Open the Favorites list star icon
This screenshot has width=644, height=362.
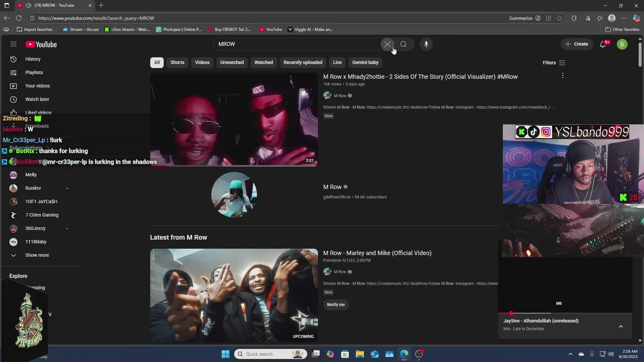[x=600, y=18]
